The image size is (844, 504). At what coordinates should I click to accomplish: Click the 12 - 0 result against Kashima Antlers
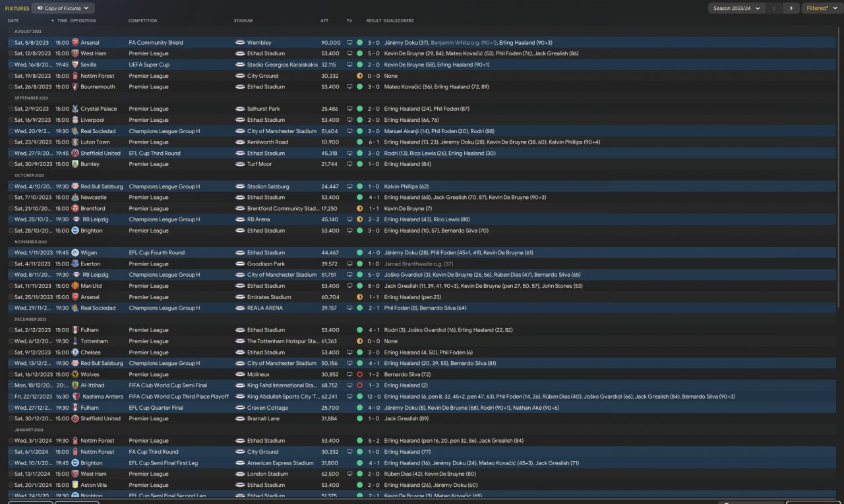coord(374,397)
